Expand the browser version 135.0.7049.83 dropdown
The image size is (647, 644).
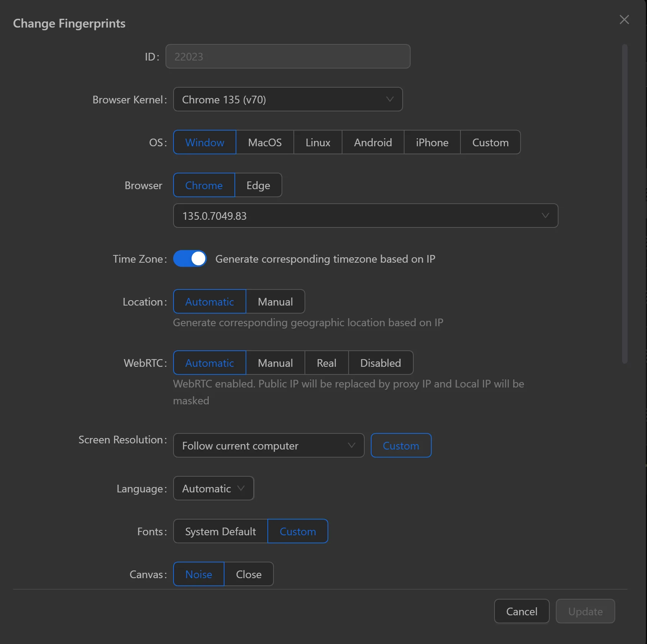coord(365,216)
